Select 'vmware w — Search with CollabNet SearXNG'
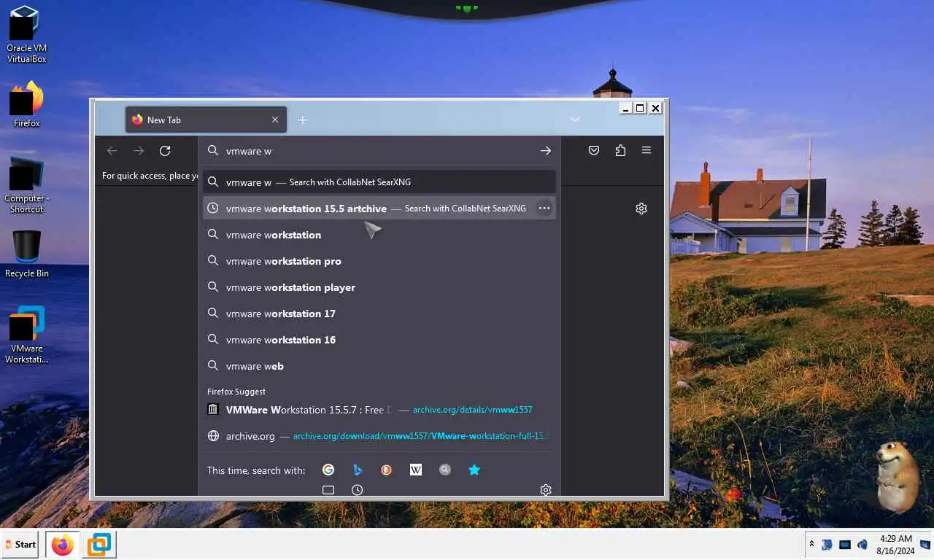The width and height of the screenshot is (934, 560). (x=379, y=182)
